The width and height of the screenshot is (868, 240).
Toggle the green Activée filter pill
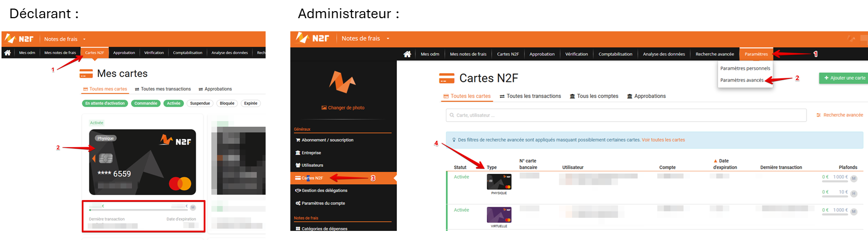174,103
